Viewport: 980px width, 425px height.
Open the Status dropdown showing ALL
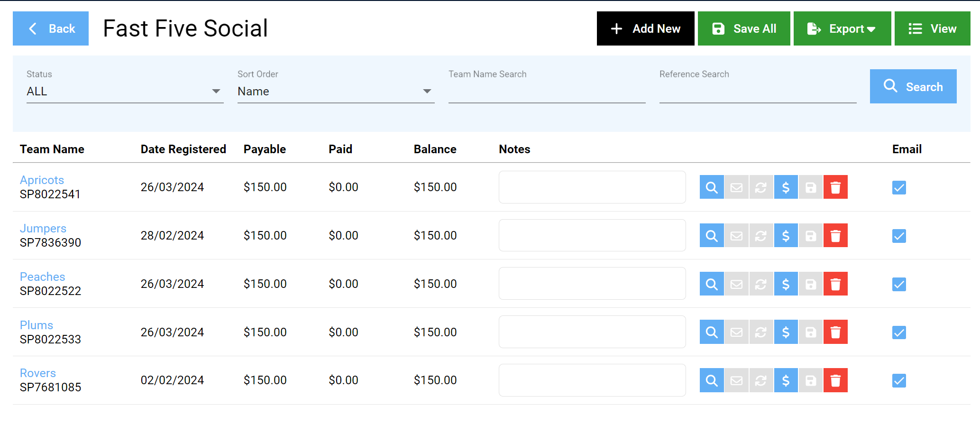click(x=125, y=91)
